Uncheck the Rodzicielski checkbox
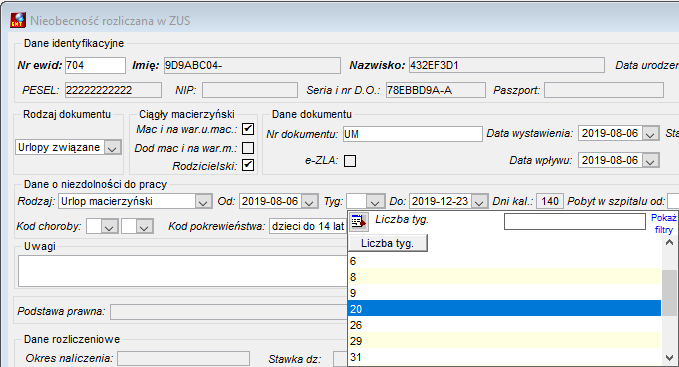The width and height of the screenshot is (679, 367). 248,165
